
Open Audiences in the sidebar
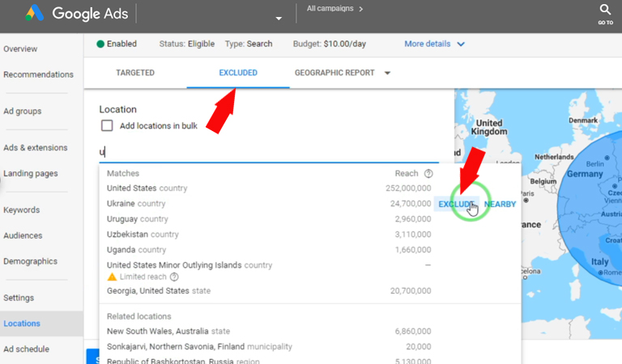tap(23, 235)
